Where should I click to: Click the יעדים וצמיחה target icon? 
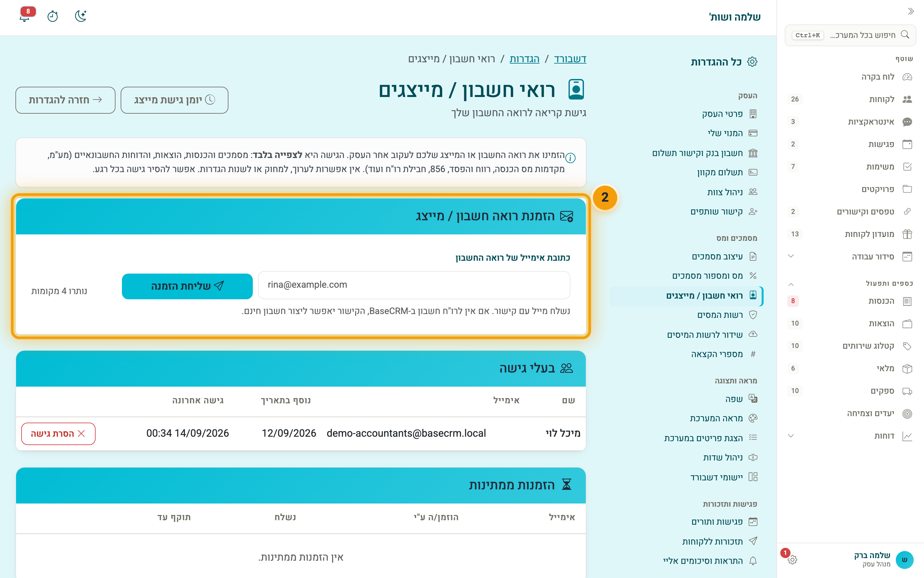[907, 414]
